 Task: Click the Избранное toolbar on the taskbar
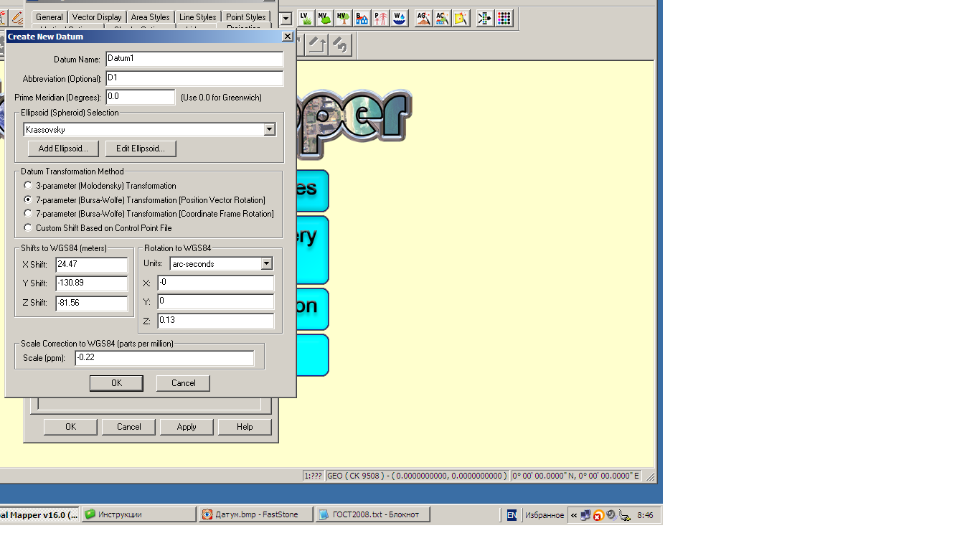[545, 515]
